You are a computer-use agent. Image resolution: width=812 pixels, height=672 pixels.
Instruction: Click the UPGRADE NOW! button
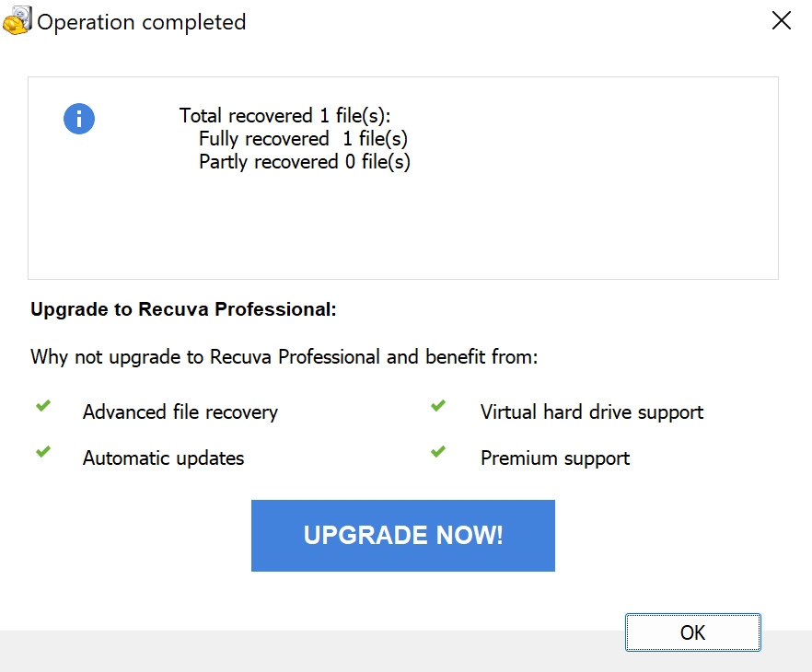403,536
